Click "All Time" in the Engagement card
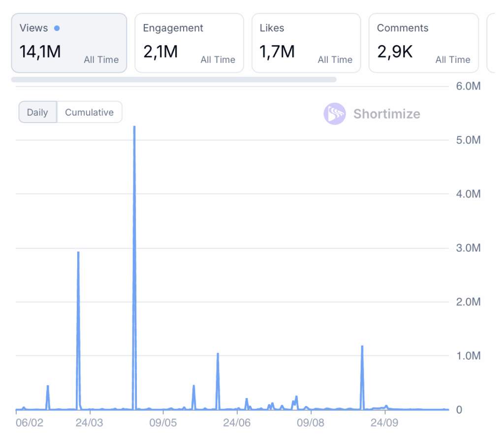This screenshot has width=504, height=443. (x=218, y=60)
